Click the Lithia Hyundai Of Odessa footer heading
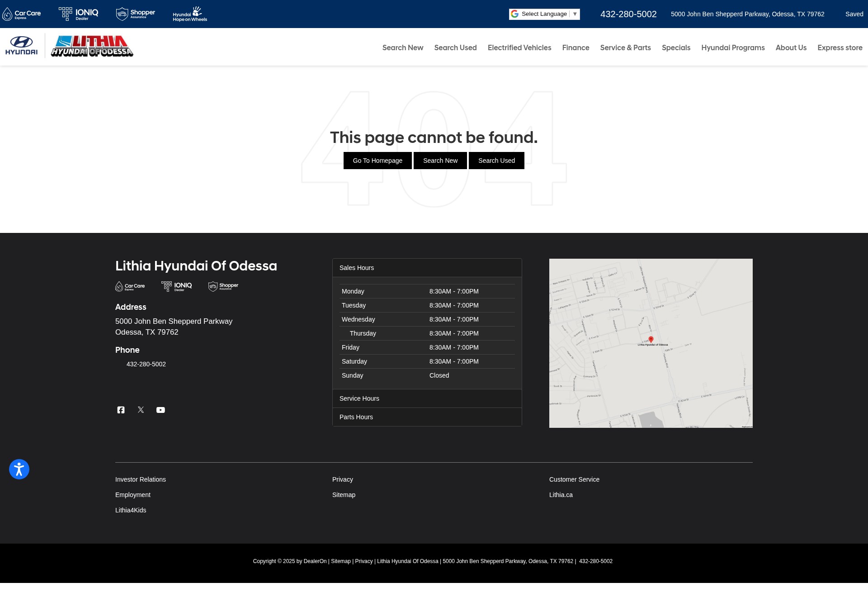868x592 pixels. (196, 266)
